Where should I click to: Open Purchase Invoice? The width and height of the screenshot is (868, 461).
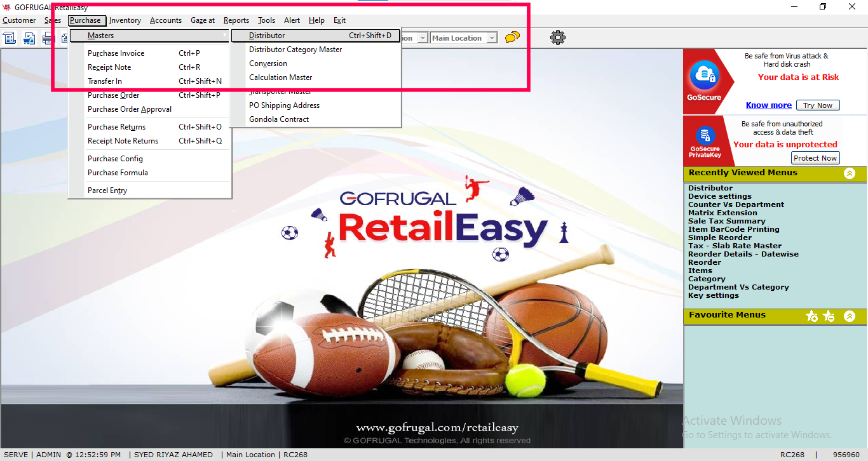(150, 53)
